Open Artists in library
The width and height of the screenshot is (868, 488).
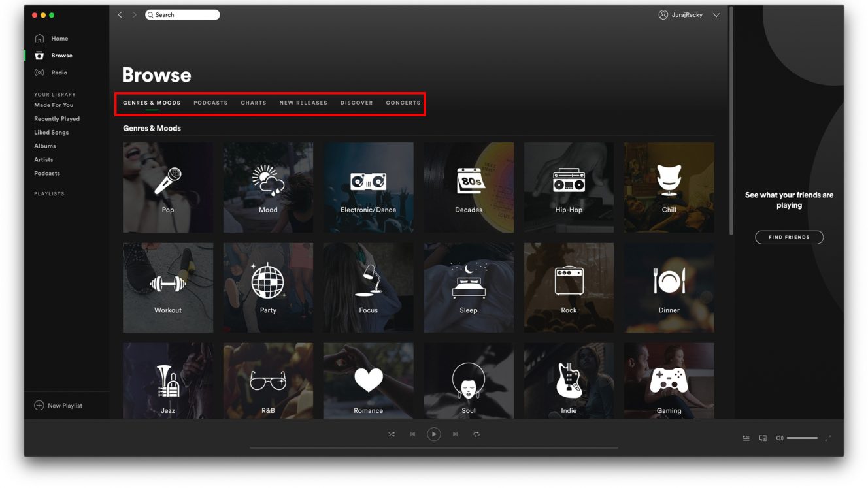coord(44,160)
